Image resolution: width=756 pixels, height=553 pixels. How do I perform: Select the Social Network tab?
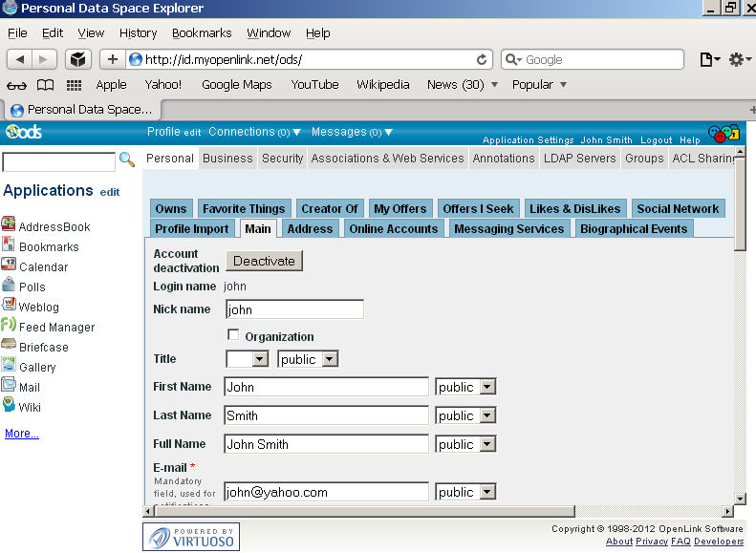[678, 208]
